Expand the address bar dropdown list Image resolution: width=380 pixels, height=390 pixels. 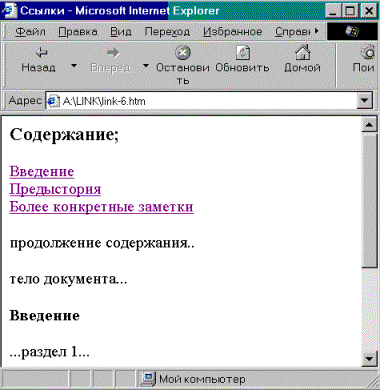click(x=364, y=100)
